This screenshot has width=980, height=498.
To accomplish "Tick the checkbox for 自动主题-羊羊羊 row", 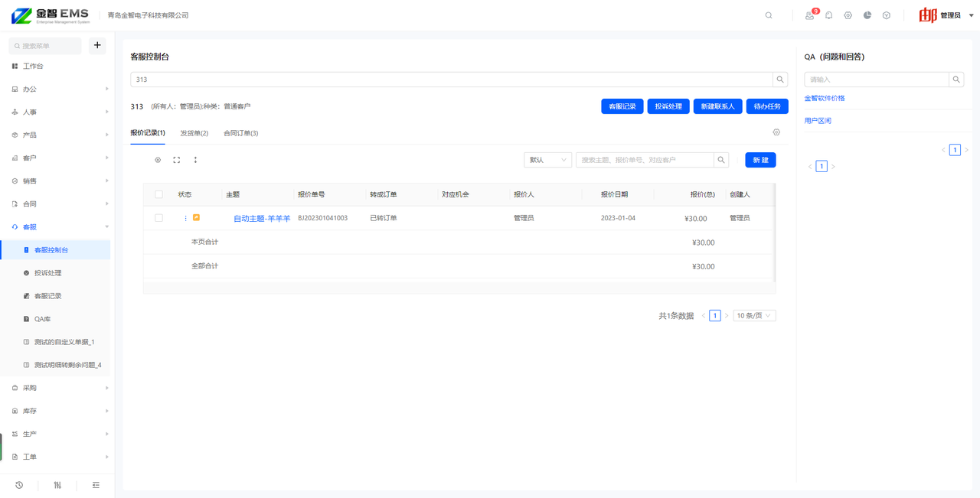I will point(158,218).
